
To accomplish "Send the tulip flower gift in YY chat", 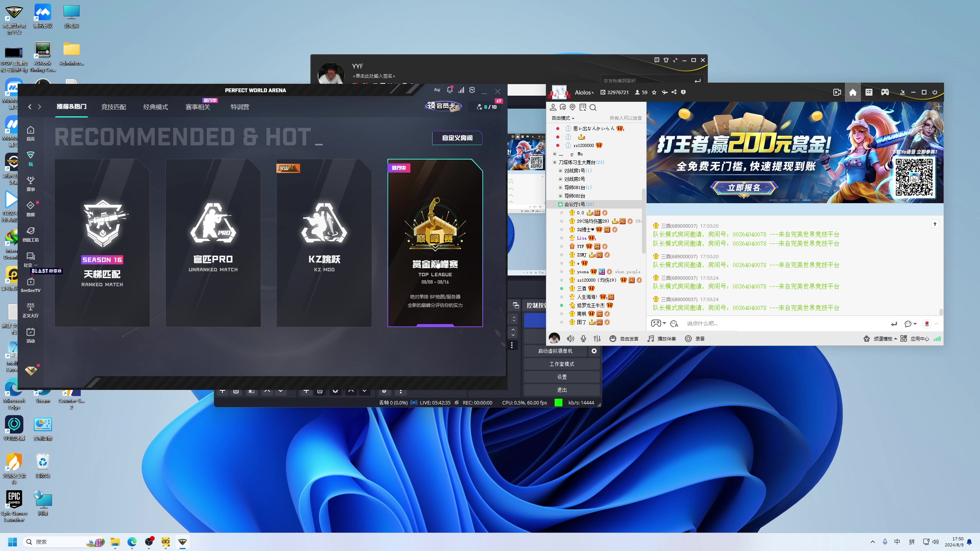I will [x=927, y=324].
